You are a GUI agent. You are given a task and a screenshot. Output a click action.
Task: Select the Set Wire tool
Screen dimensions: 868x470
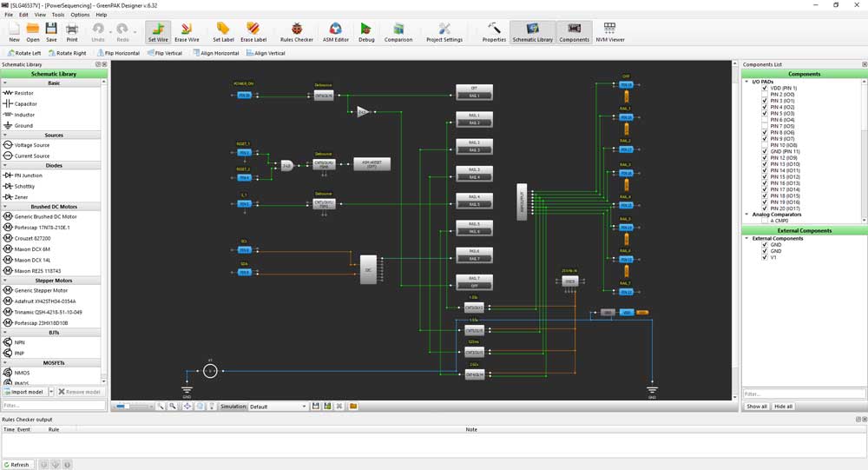coord(158,32)
